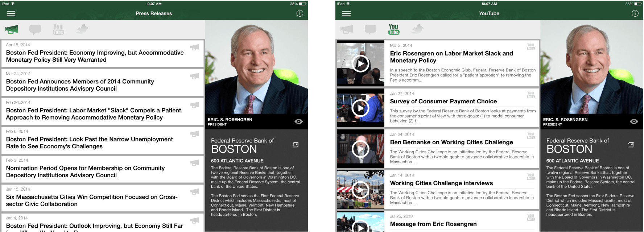The width and height of the screenshot is (644, 232).
Task: Tap YouTube icon on Jan 27, 2014 item
Action: [531, 95]
